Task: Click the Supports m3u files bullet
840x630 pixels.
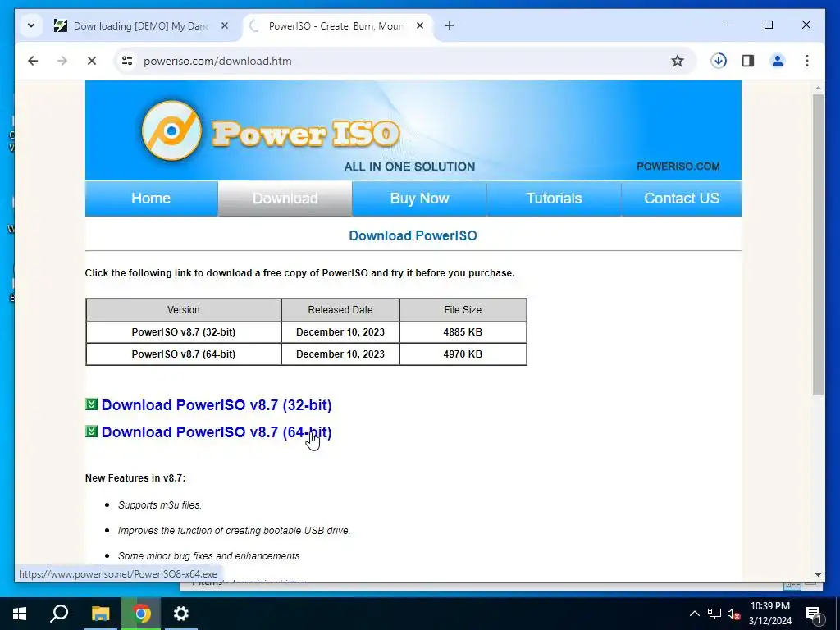Action: tap(160, 505)
